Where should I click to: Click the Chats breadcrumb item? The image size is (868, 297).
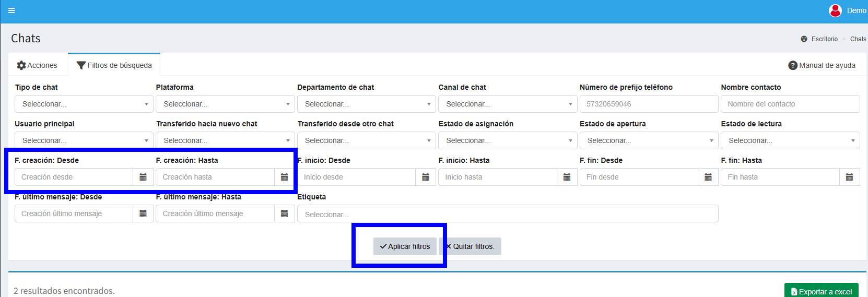coord(858,39)
